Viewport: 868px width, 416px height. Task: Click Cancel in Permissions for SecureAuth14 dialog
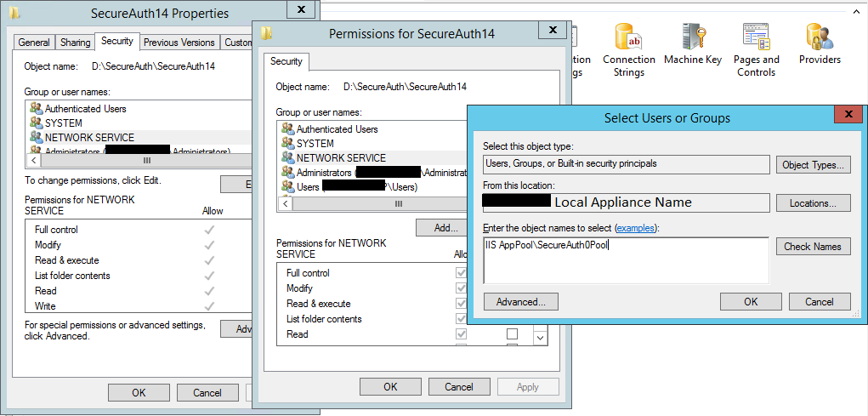point(459,386)
